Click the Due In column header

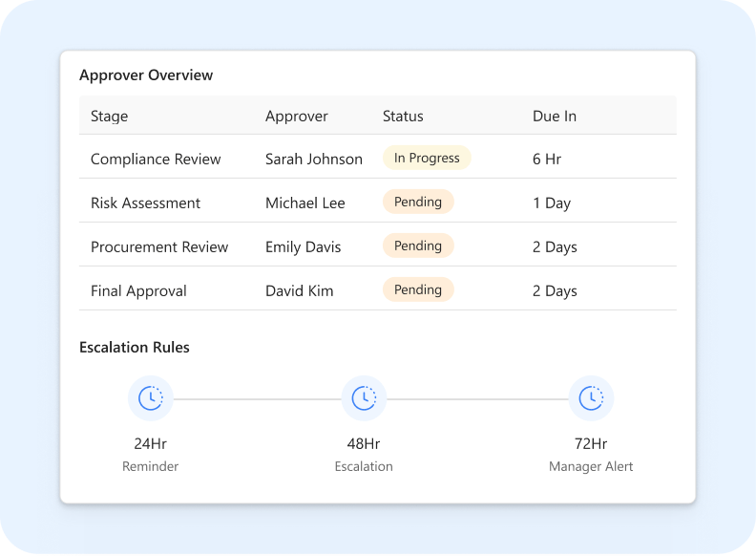click(x=555, y=117)
